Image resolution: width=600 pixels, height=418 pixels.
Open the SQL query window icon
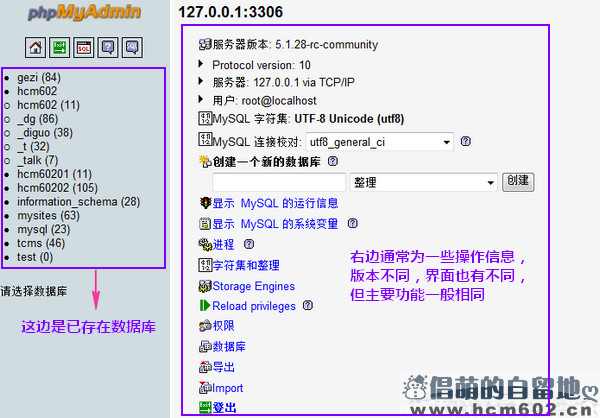pos(84,47)
